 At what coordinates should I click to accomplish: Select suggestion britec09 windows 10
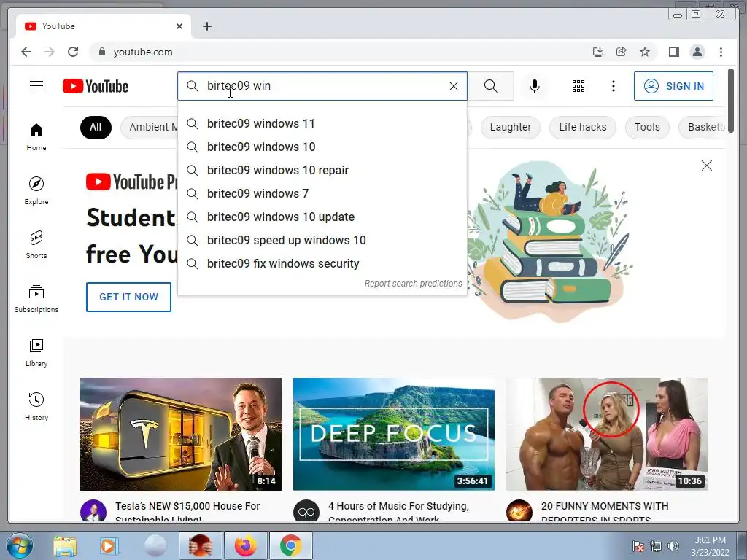point(322,147)
